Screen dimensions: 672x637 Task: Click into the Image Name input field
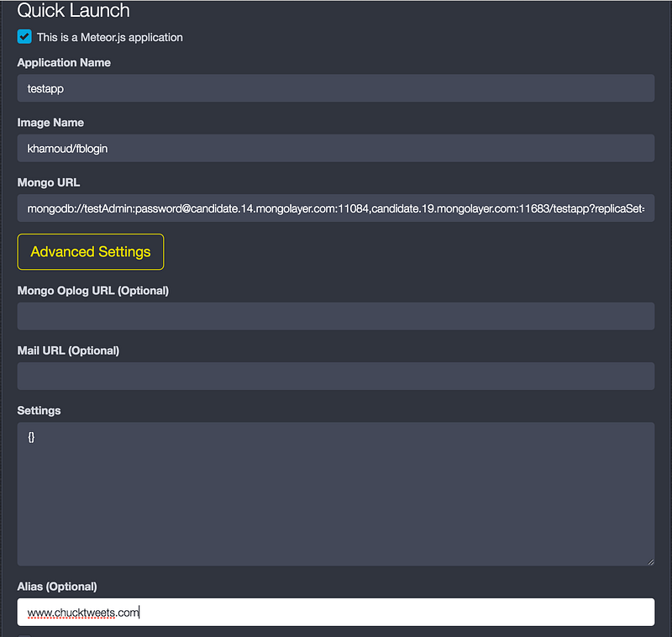point(335,148)
